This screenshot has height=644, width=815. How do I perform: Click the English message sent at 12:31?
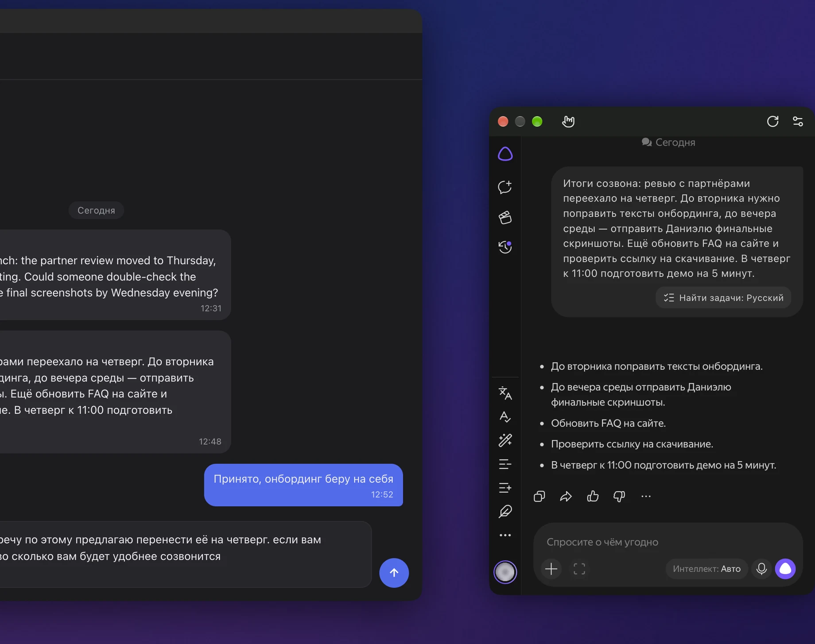(x=115, y=274)
